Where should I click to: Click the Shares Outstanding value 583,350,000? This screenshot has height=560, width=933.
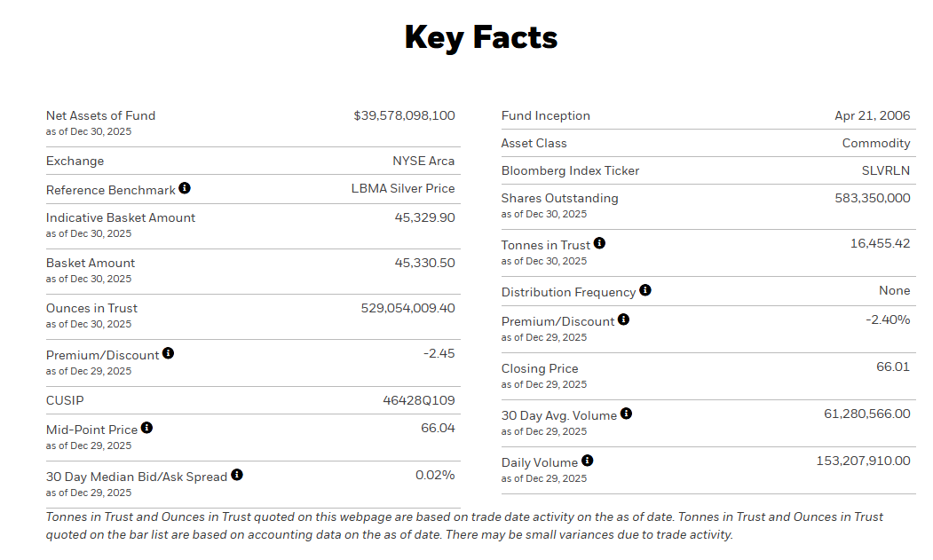873,198
